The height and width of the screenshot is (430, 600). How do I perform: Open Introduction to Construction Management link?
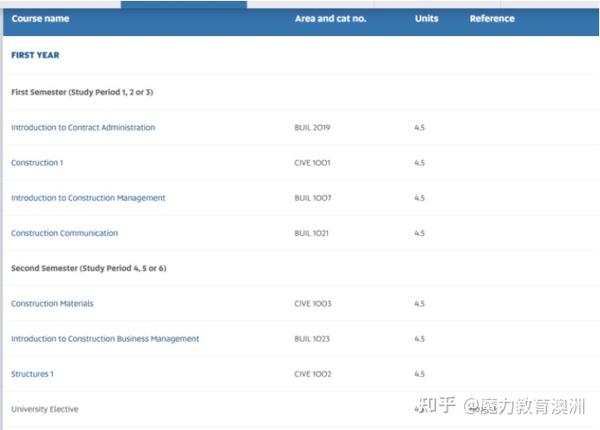pyautogui.click(x=88, y=198)
